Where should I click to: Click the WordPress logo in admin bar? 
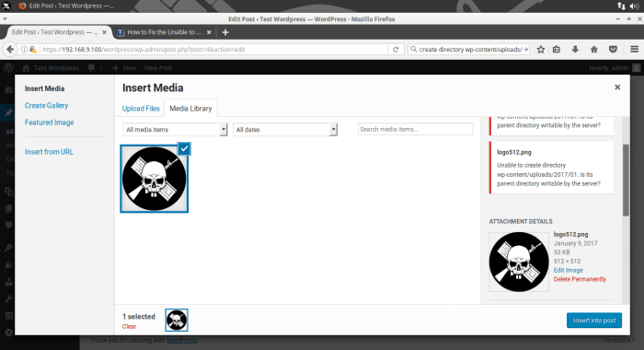point(8,68)
